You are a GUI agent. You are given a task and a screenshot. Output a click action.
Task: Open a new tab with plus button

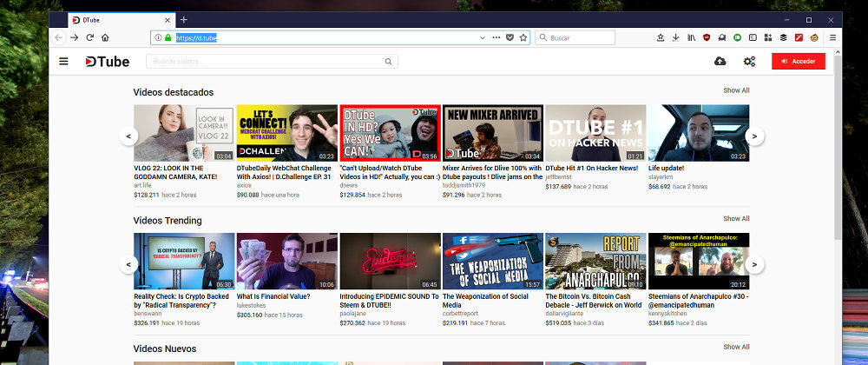[184, 20]
